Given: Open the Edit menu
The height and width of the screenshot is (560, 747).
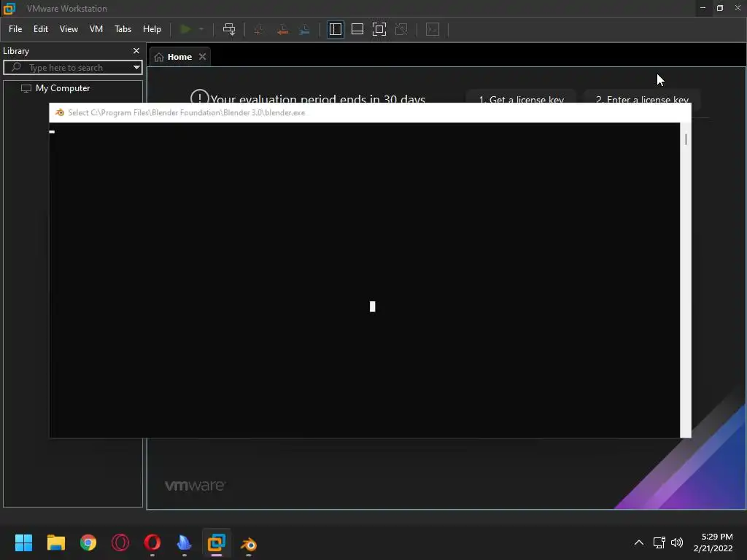Looking at the screenshot, I should [x=41, y=29].
